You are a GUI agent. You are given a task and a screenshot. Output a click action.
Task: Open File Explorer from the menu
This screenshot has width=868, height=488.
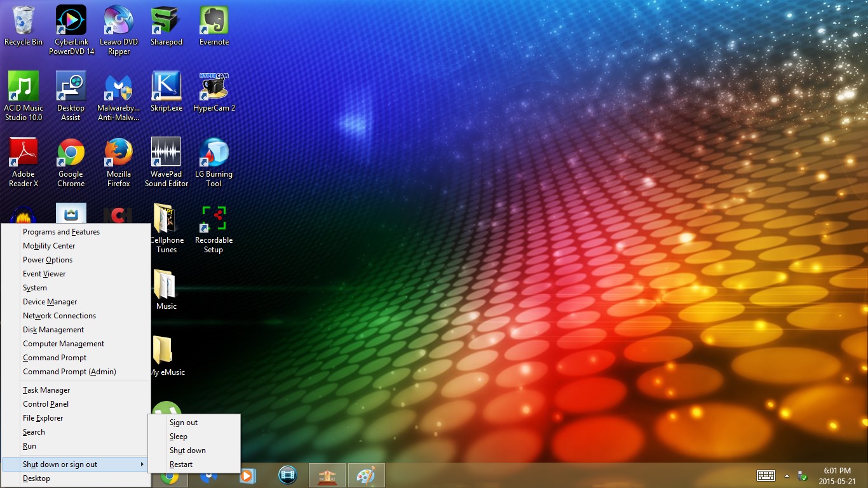tap(76, 418)
